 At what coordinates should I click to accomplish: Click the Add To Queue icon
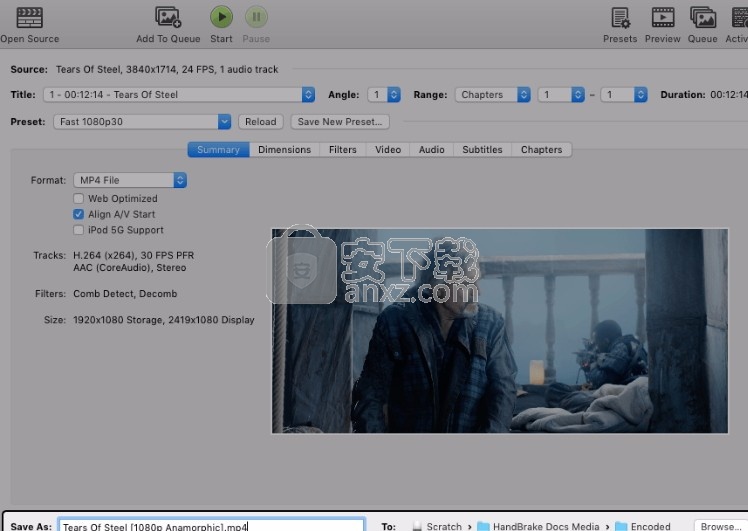168,17
